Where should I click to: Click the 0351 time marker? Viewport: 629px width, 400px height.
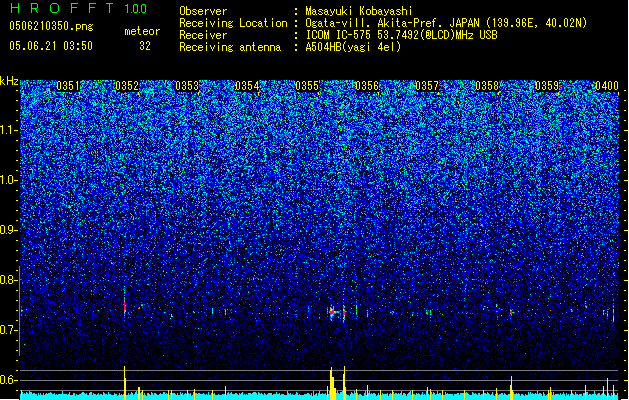pyautogui.click(x=68, y=86)
